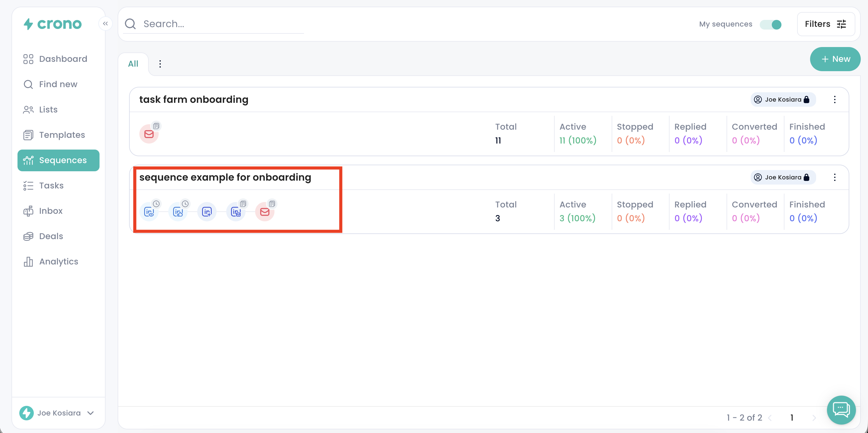This screenshot has width=868, height=433.
Task: Click the LinkedIn profile view step icon
Action: [x=149, y=212]
